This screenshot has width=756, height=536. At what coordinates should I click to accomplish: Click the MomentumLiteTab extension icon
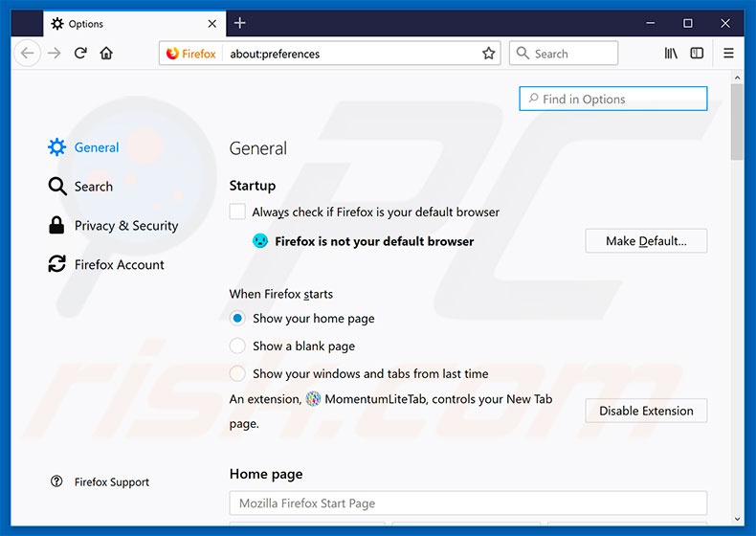tap(313, 399)
